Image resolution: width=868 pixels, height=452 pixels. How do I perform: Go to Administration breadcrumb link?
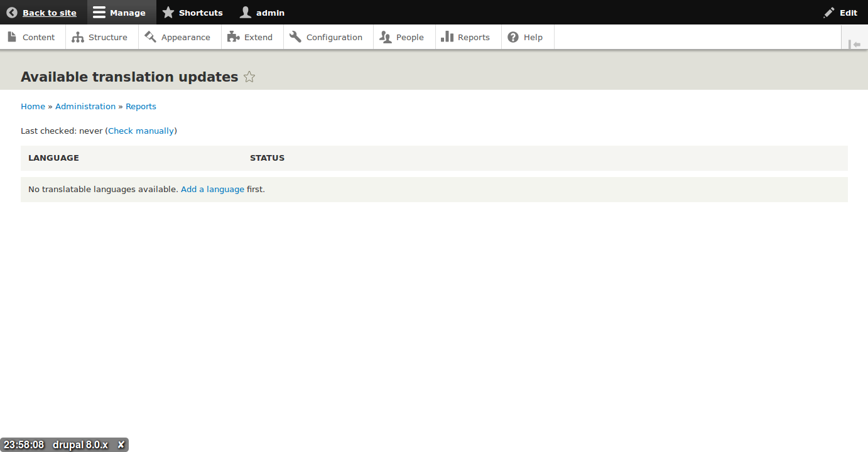pos(85,106)
